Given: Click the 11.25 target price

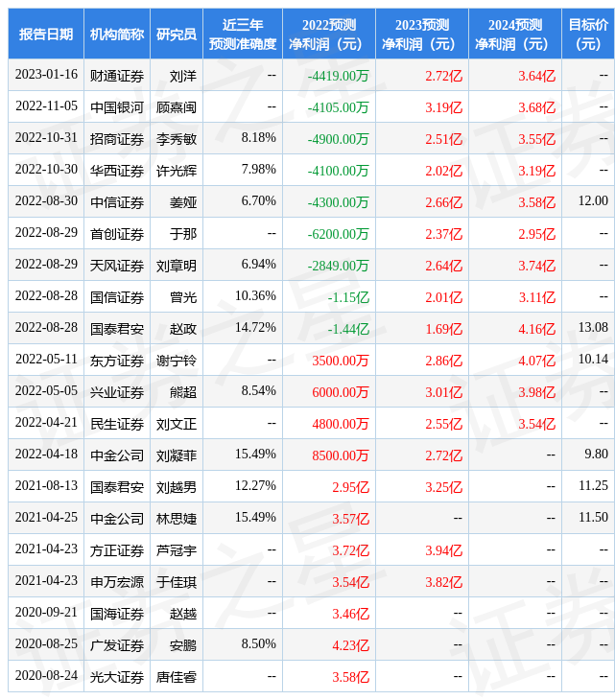Looking at the screenshot, I should click(593, 486).
